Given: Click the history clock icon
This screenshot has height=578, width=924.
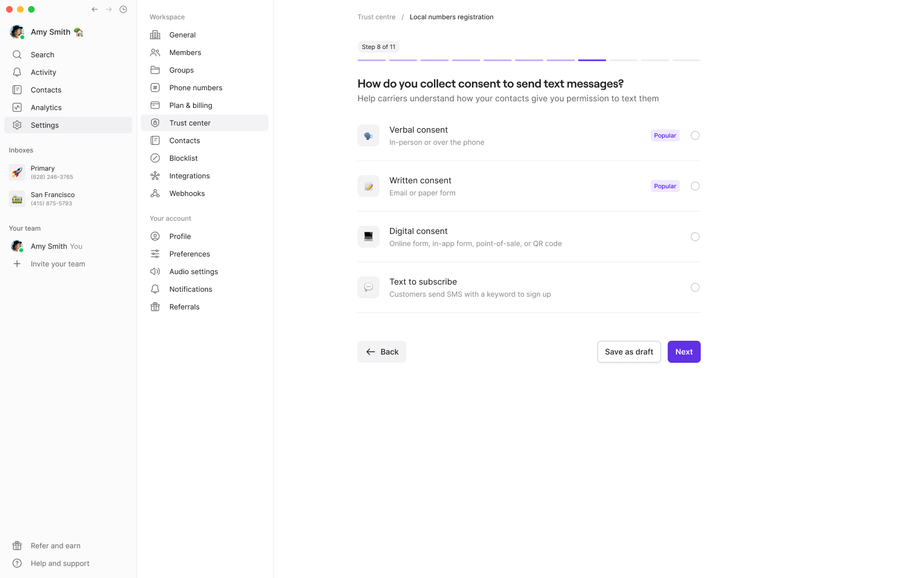Looking at the screenshot, I should coord(123,9).
